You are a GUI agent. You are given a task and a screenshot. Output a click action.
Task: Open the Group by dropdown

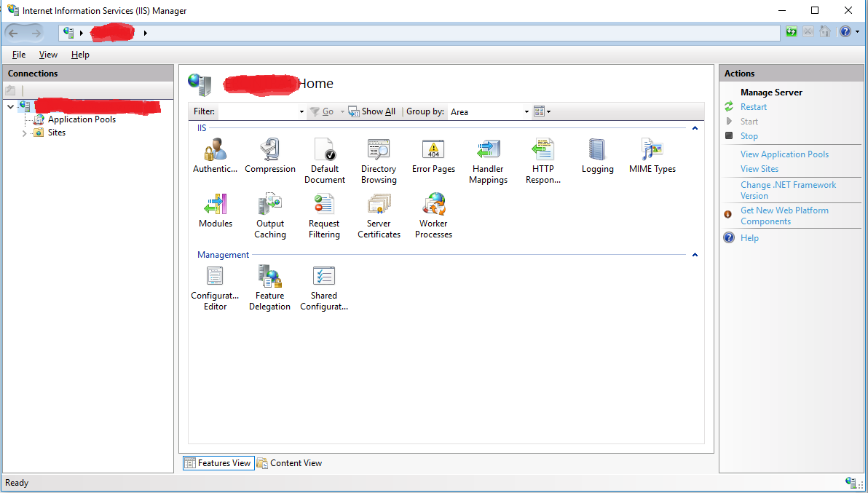(x=527, y=112)
